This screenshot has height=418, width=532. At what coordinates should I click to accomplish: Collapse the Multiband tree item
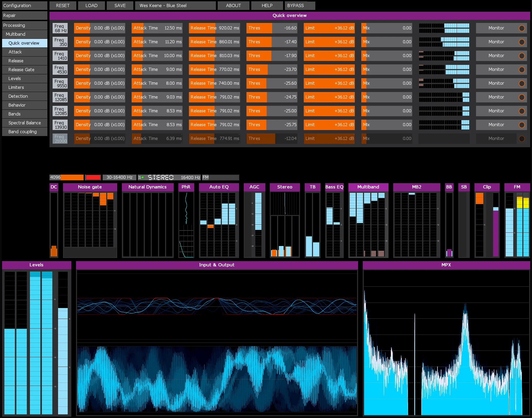pos(24,34)
